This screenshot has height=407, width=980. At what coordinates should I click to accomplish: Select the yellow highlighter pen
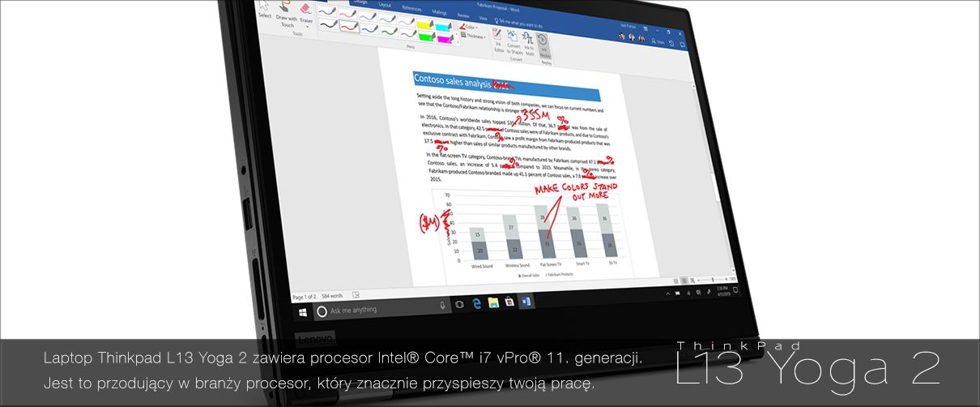(423, 25)
